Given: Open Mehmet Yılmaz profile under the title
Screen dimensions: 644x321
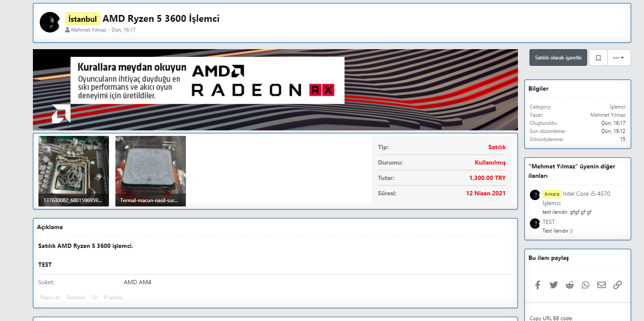Looking at the screenshot, I should click(88, 30).
